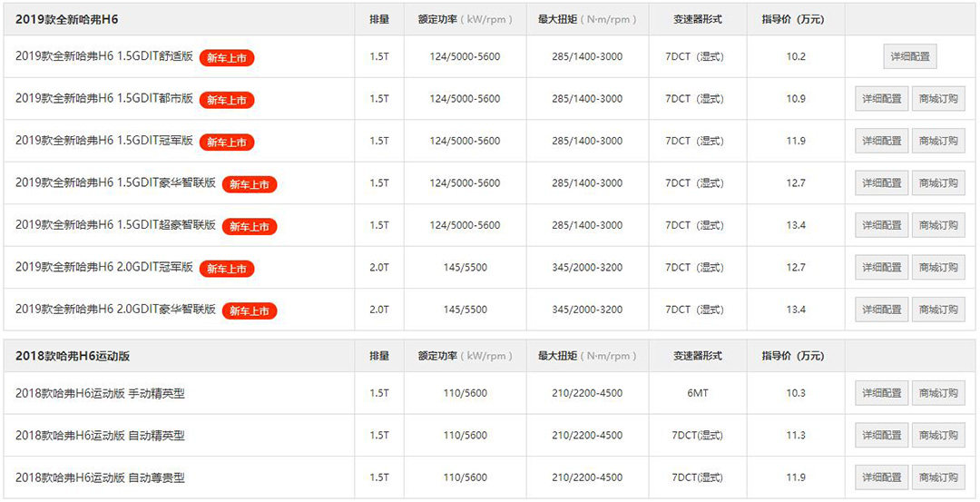Open 详细配置 for 2.0GDIT冠军版
980x502 pixels.
click(881, 268)
